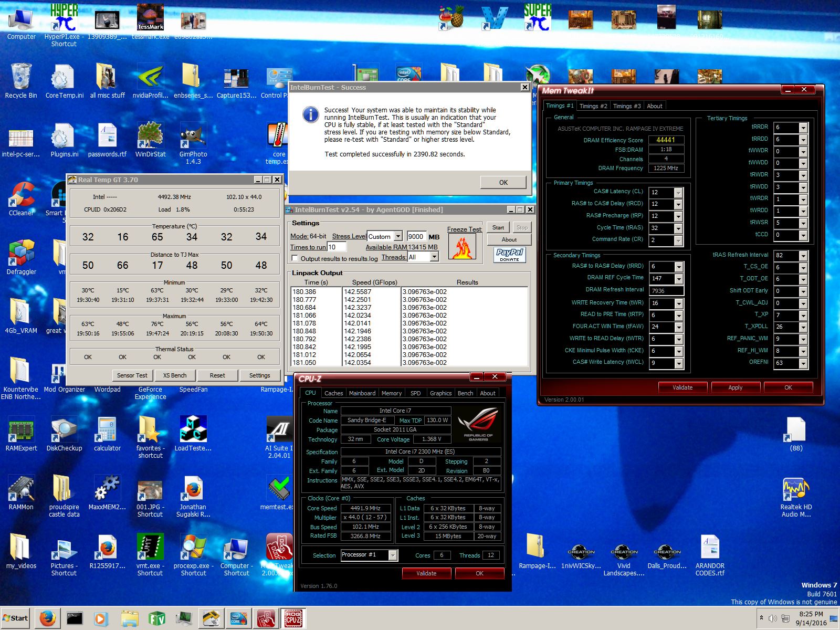
Task: Expand the tRAS Refresh Interval dropdown
Action: 803,256
